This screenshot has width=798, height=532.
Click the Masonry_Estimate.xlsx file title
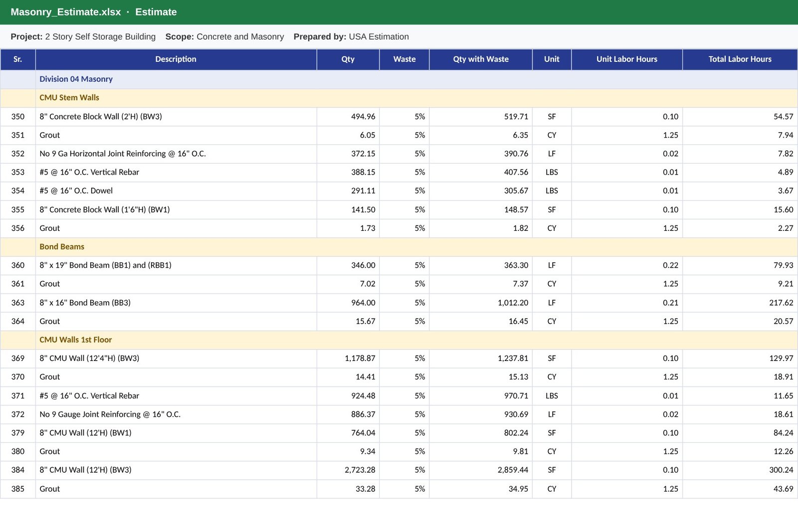(x=66, y=12)
